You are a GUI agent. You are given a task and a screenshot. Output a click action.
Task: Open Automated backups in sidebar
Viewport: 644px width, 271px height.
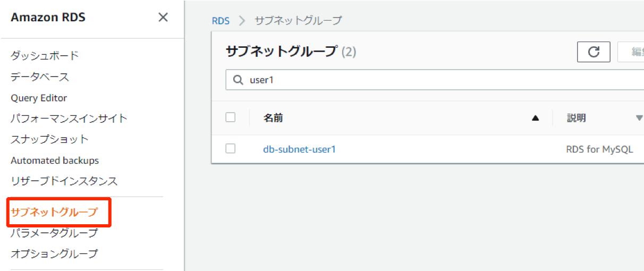tap(55, 160)
